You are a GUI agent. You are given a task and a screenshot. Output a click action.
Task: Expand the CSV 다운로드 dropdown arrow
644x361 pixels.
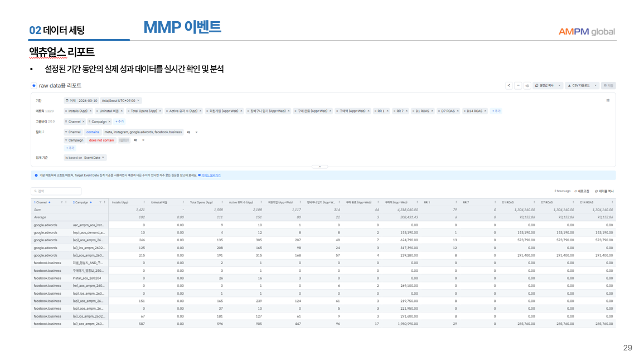pyautogui.click(x=595, y=85)
